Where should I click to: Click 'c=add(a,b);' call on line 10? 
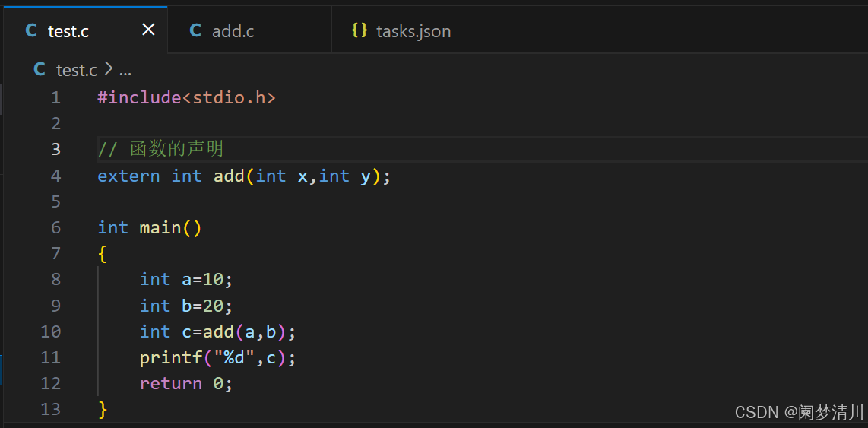coord(239,331)
